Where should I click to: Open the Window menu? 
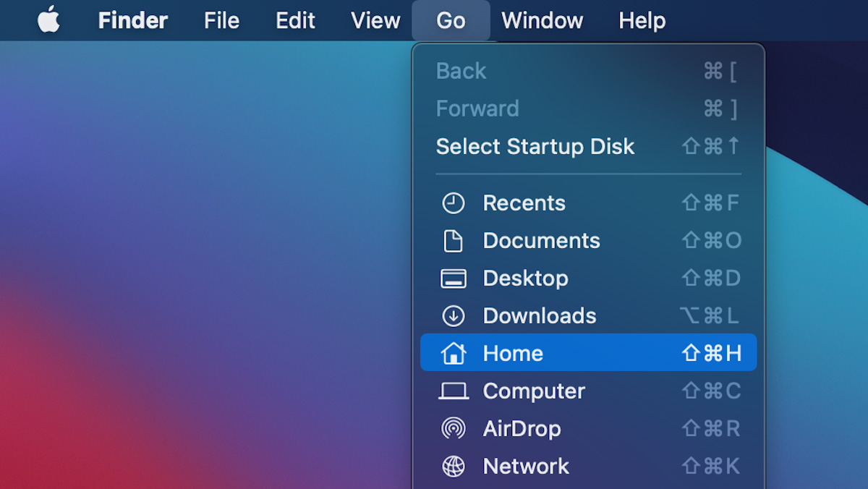(542, 20)
